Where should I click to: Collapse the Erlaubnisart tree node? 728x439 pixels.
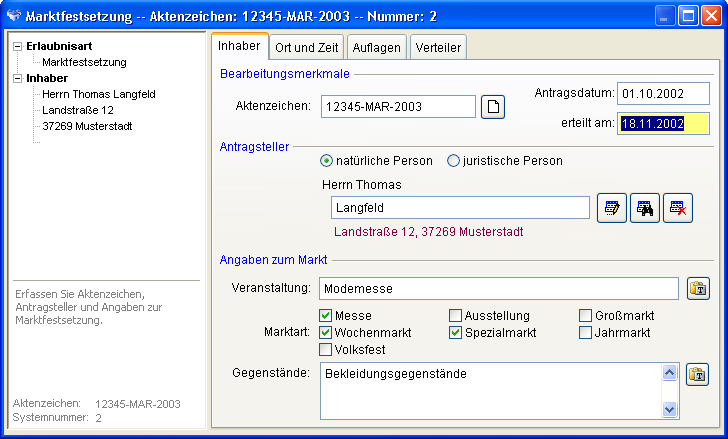tap(18, 46)
